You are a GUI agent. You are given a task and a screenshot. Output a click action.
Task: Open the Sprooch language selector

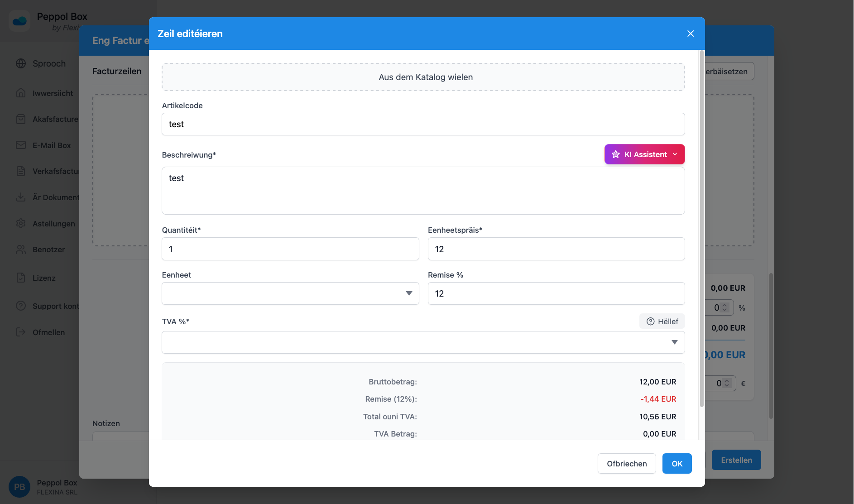(x=48, y=63)
